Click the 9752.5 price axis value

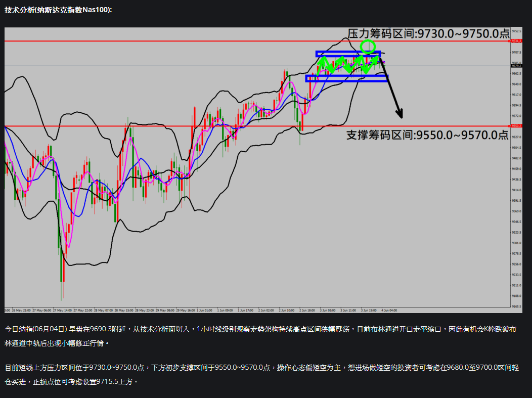[516, 31]
